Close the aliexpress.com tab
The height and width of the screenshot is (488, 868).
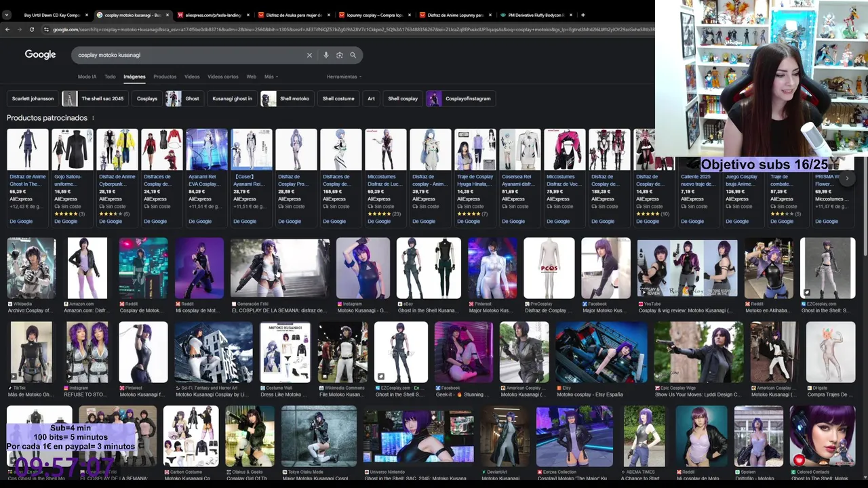tap(248, 14)
